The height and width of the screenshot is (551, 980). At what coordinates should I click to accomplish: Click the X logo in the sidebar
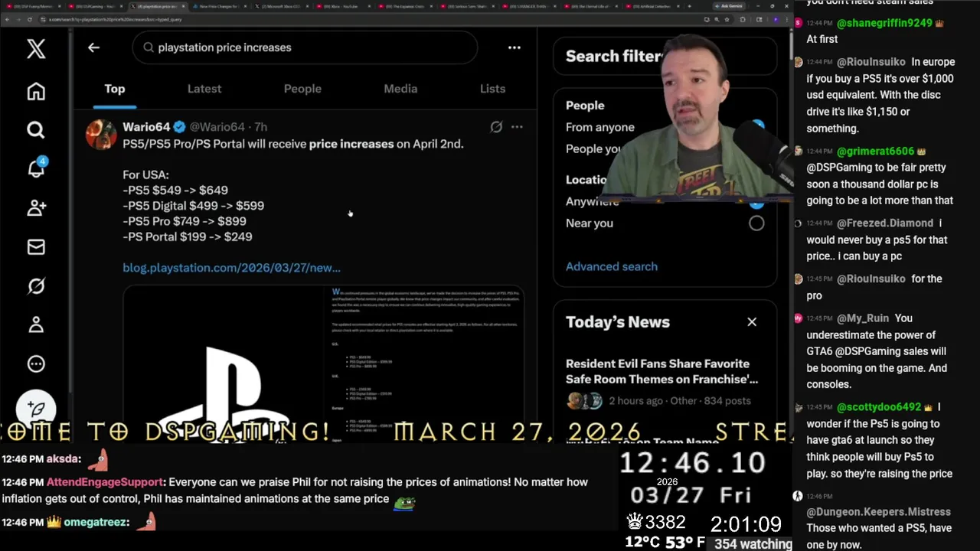[36, 49]
